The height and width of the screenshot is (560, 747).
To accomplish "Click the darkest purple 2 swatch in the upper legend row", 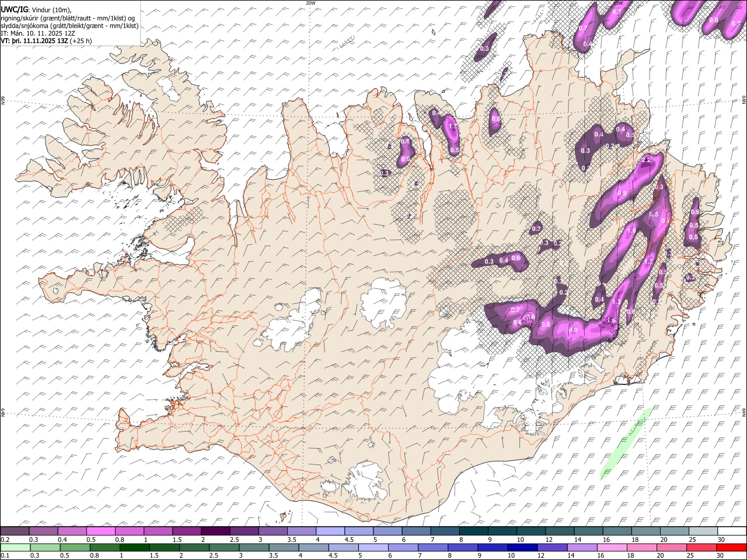I will tap(215, 531).
